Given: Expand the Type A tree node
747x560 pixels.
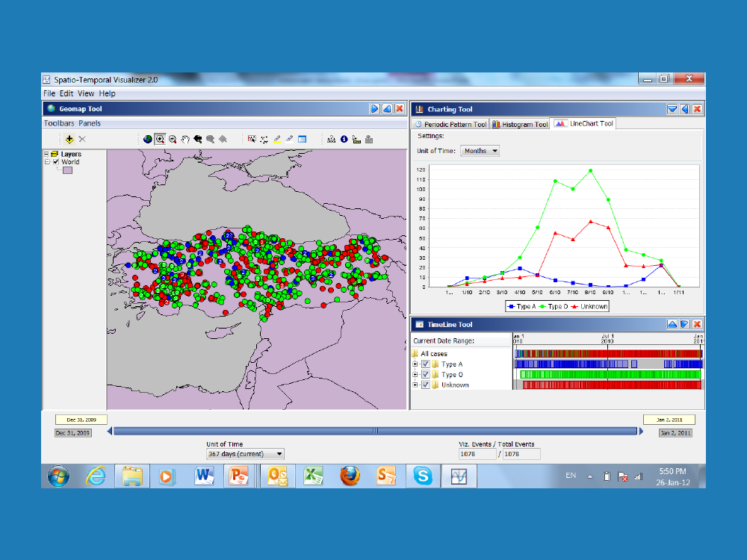Looking at the screenshot, I should (x=415, y=364).
